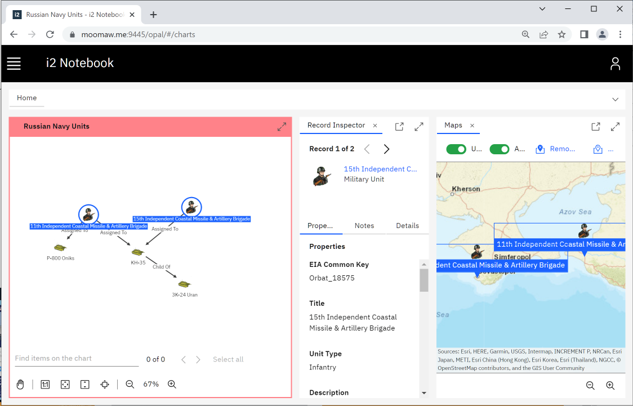
Task: Expand the Russian Navy Units chart panel
Action: (281, 127)
